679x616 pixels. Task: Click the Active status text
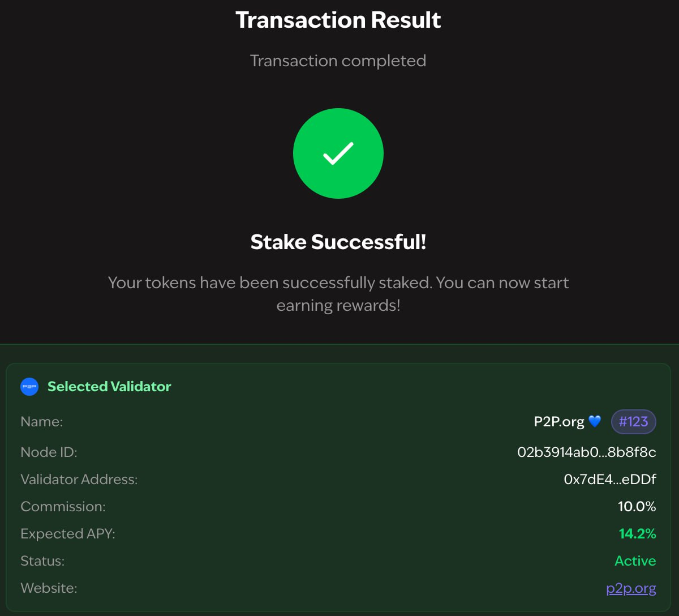635,561
